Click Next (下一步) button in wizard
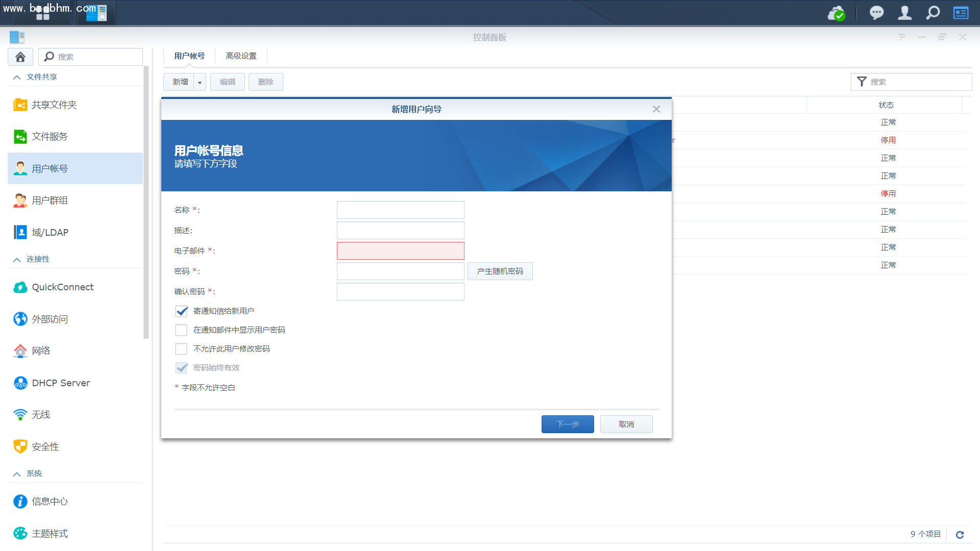This screenshot has height=551, width=980. click(x=568, y=424)
